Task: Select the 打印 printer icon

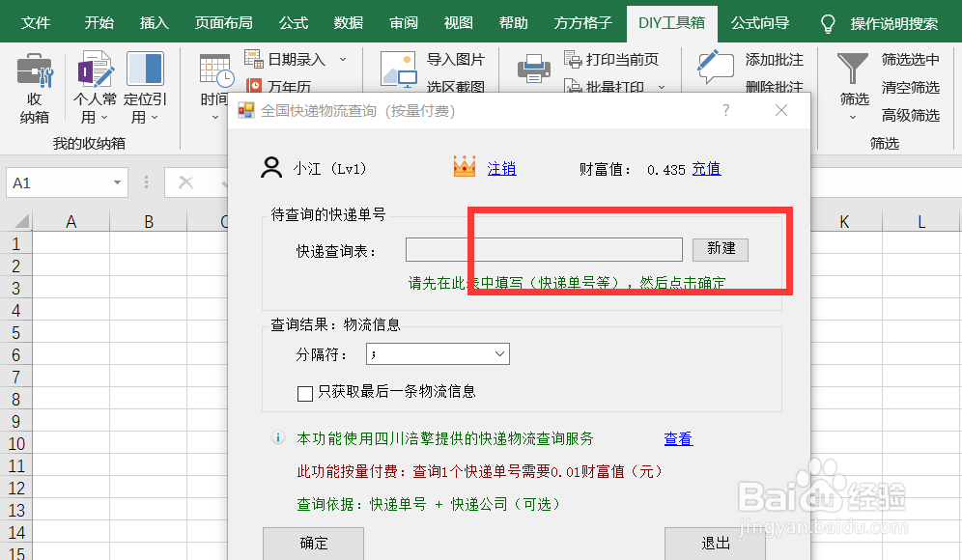Action: coord(536,68)
